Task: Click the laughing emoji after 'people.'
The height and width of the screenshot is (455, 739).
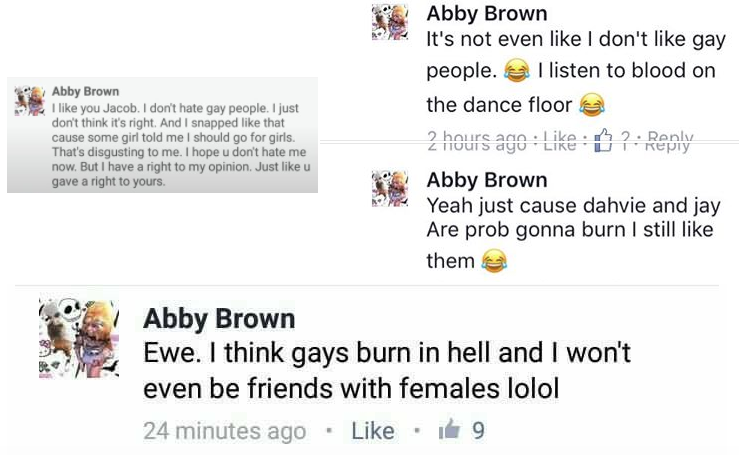Action: [x=517, y=71]
